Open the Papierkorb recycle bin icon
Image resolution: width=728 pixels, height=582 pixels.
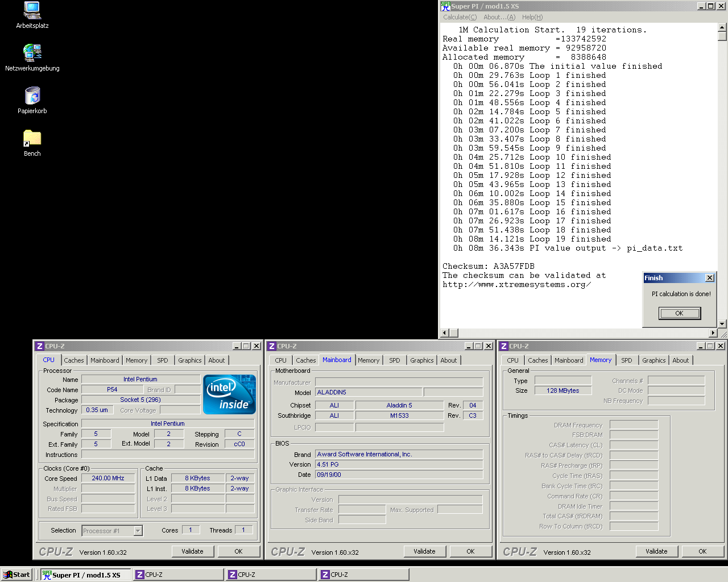pos(32,101)
